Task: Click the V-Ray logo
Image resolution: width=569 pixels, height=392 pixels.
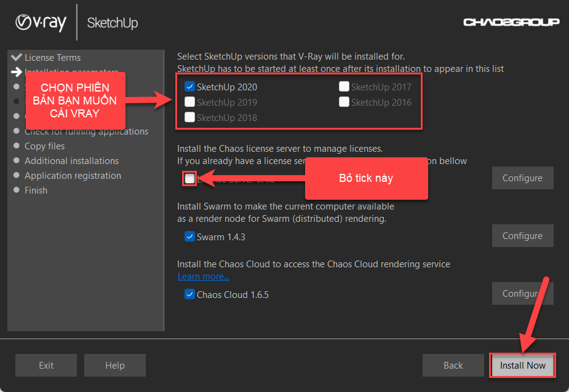Action: click(41, 23)
